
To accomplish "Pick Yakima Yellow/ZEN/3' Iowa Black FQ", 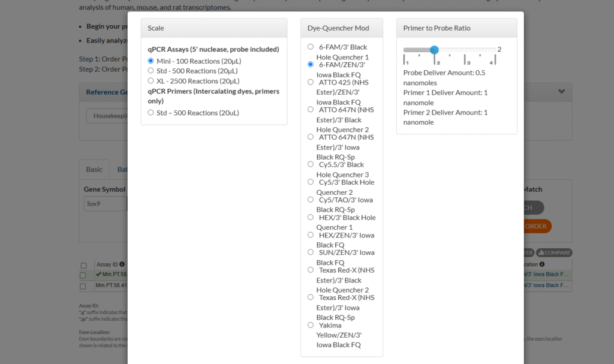I will (310, 325).
